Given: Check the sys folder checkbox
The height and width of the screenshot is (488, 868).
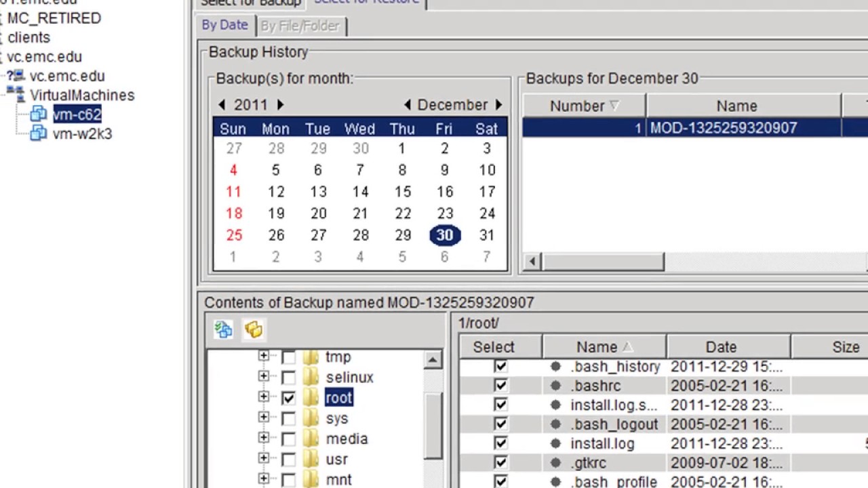Looking at the screenshot, I should [288, 419].
